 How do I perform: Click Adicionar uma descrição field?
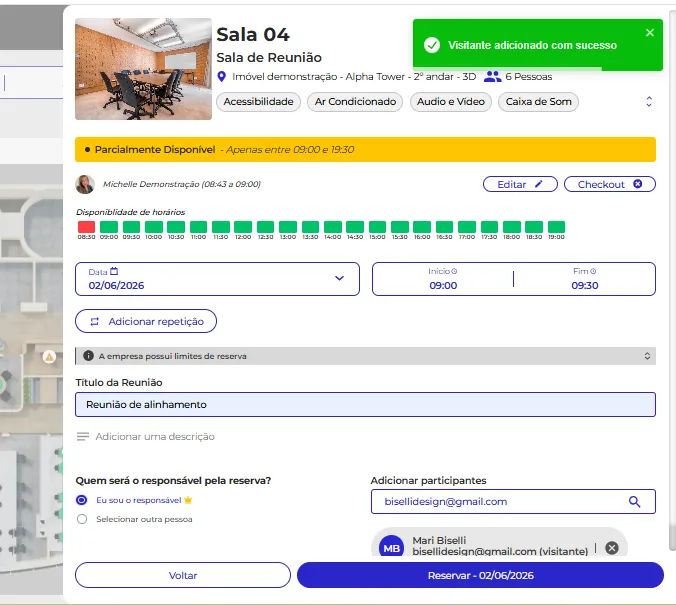(x=155, y=437)
